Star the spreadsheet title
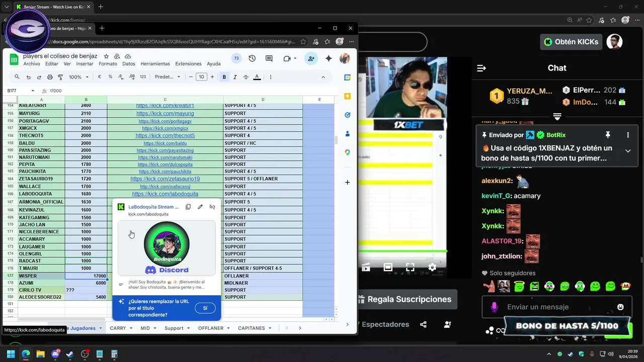 [106, 56]
